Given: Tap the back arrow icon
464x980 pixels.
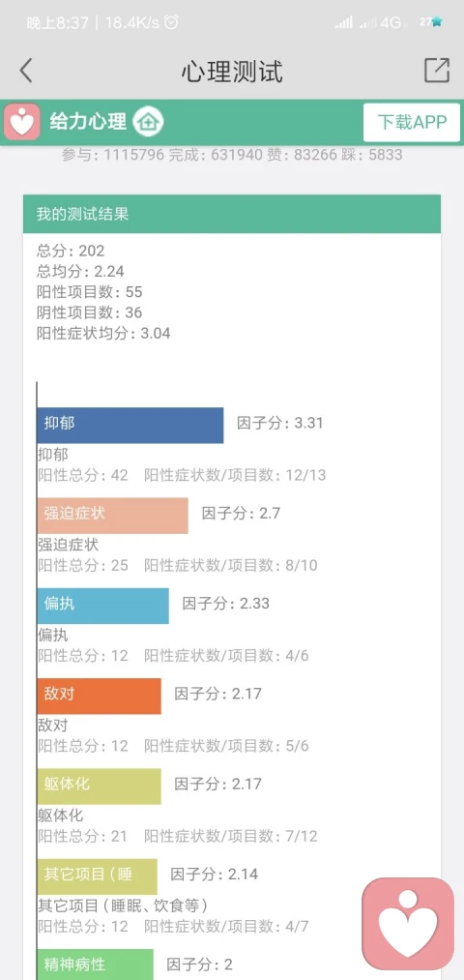Looking at the screenshot, I should click(x=25, y=71).
